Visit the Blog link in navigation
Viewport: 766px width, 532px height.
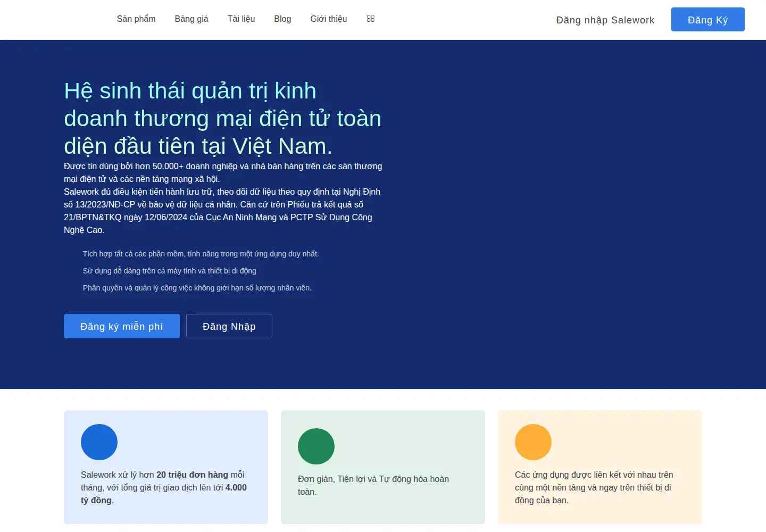click(282, 19)
